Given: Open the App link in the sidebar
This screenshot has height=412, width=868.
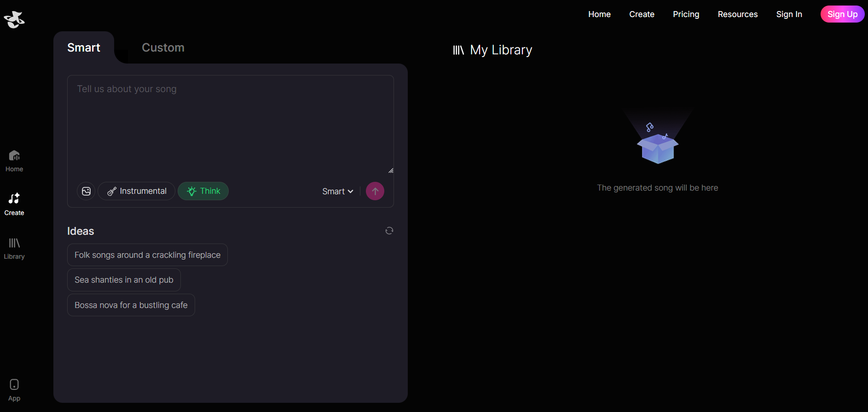Looking at the screenshot, I should coord(14,390).
